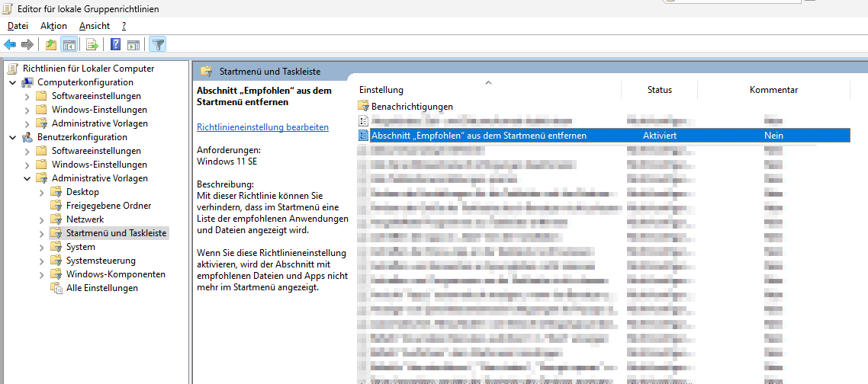The width and height of the screenshot is (868, 384).
Task: Click the Benutzerkonfiguration user icon
Action: pos(27,137)
